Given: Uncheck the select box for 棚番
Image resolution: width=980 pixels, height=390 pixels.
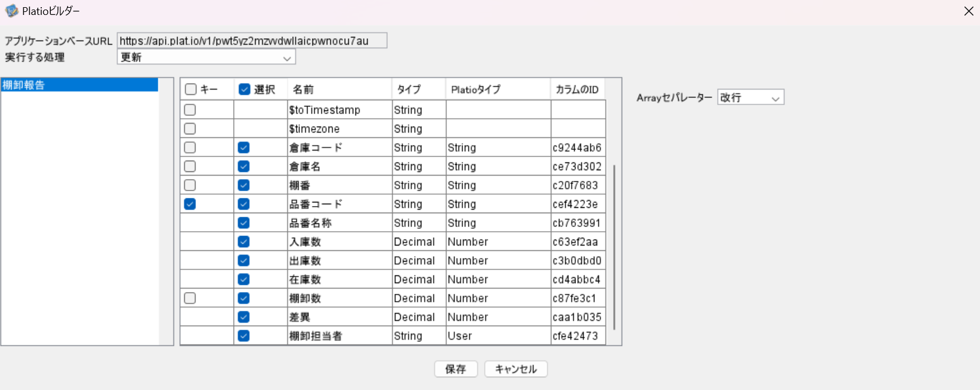Looking at the screenshot, I should (243, 185).
